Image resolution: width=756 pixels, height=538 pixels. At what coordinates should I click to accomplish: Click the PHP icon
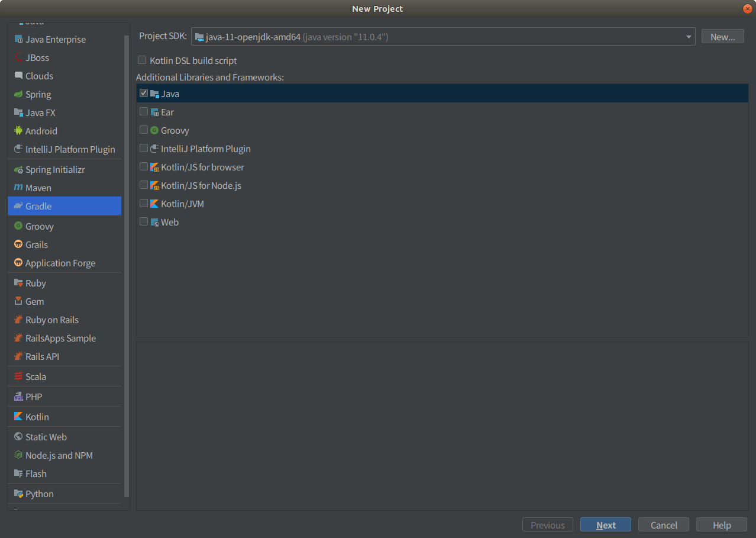click(x=18, y=397)
